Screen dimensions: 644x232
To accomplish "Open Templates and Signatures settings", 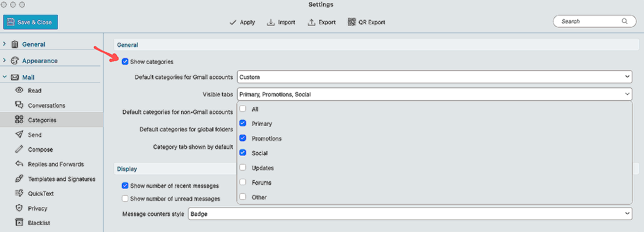I will [x=62, y=179].
